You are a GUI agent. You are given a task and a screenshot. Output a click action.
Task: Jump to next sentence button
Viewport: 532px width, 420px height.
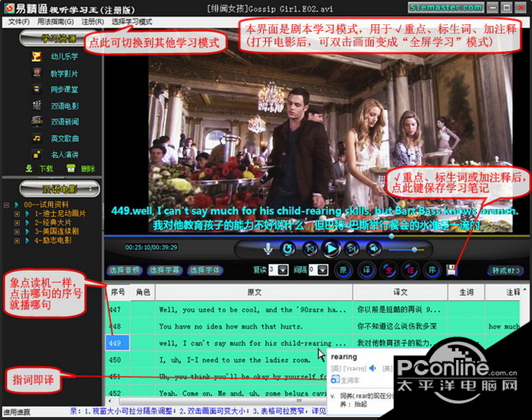coord(352,249)
